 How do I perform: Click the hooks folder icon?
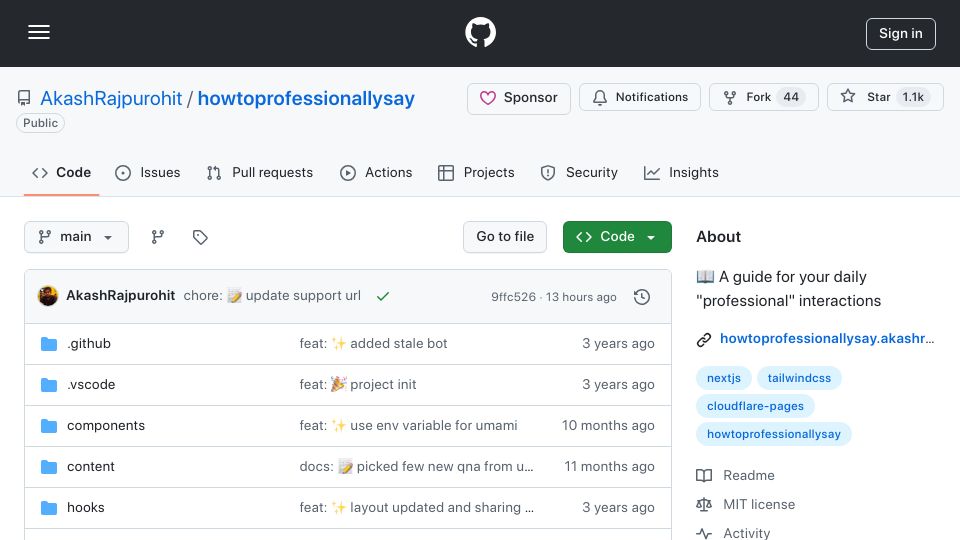(49, 508)
